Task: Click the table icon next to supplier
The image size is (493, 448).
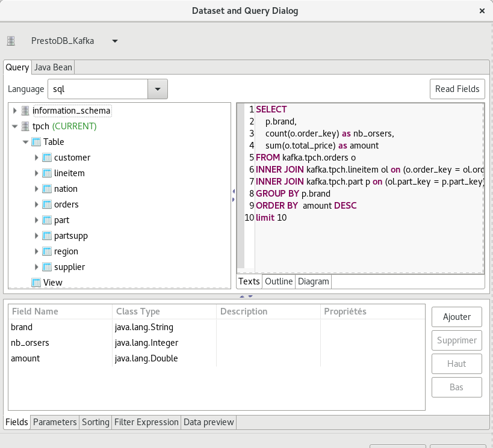Action: pos(46,267)
